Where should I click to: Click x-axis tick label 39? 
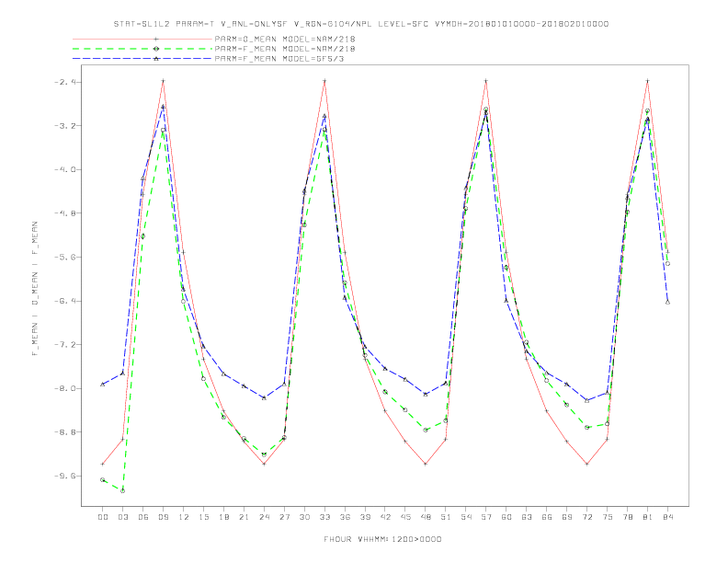pyautogui.click(x=365, y=517)
